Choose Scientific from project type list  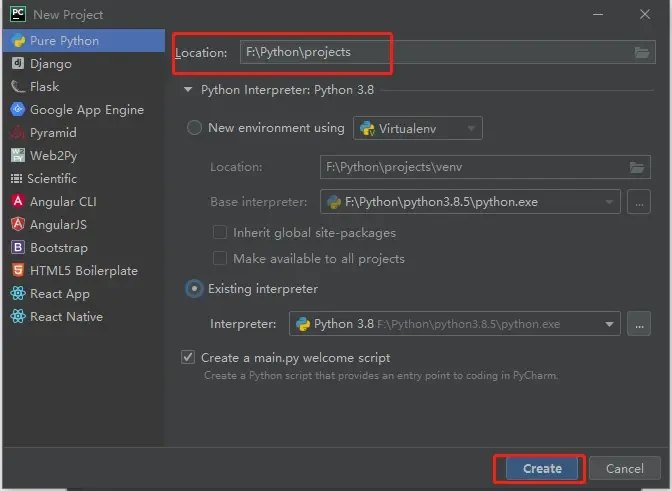click(x=52, y=179)
